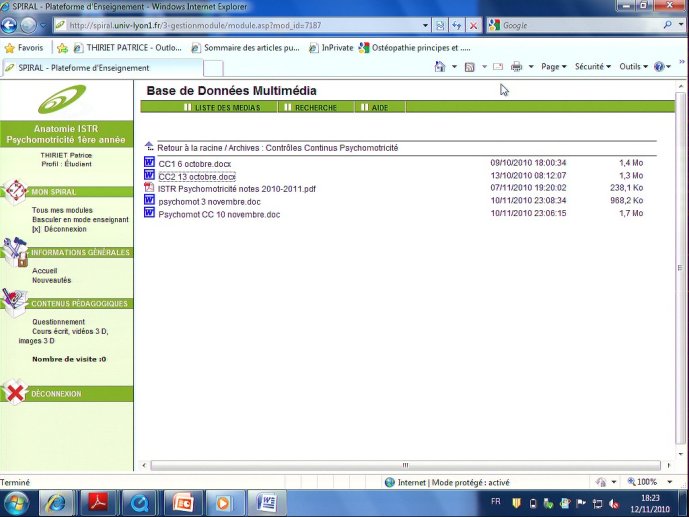Select the RECHERCHE tab
The height and width of the screenshot is (517, 689).
click(x=315, y=107)
